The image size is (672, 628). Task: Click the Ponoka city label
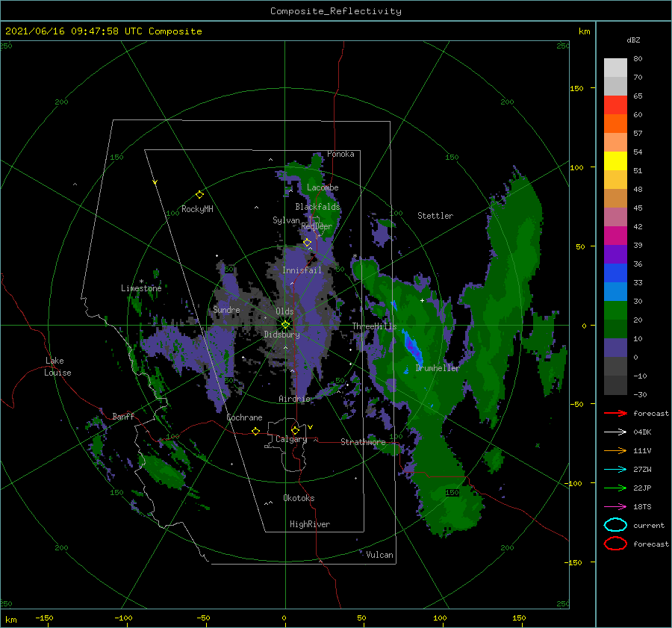(x=340, y=154)
